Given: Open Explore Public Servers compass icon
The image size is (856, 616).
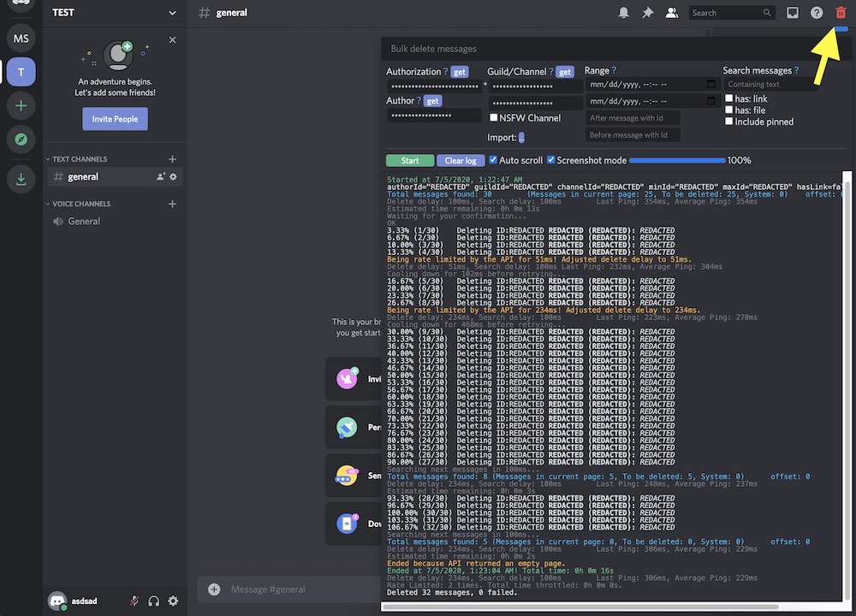Looking at the screenshot, I should [21, 140].
